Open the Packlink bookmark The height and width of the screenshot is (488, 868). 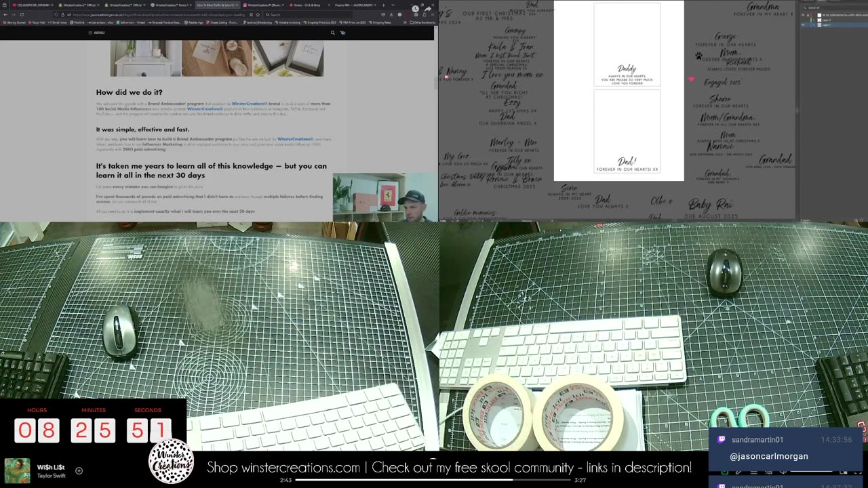coord(77,22)
